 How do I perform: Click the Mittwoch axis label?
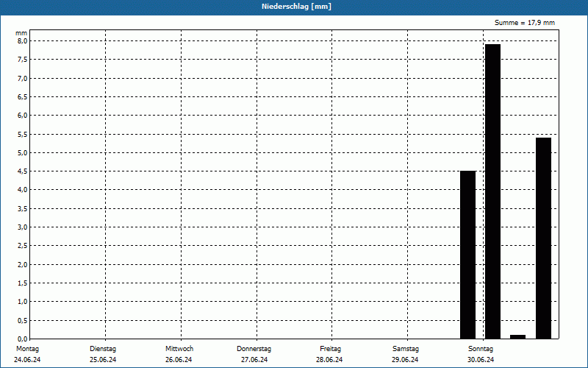pos(179,348)
